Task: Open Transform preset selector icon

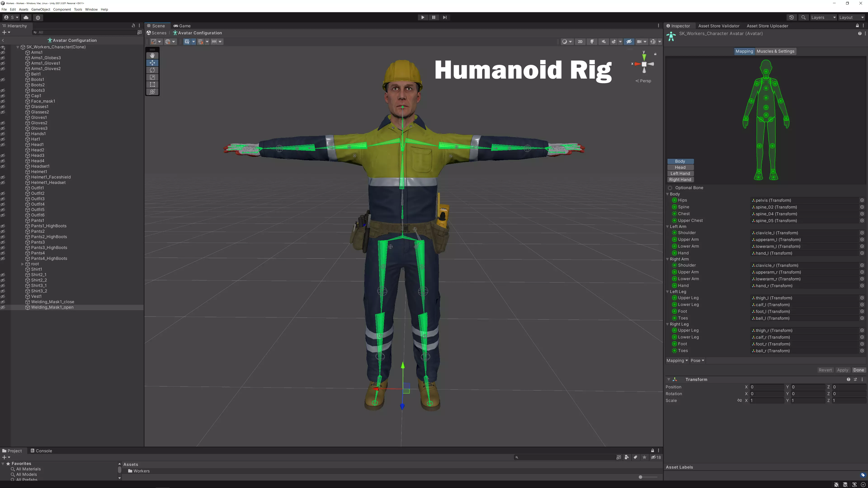Action: click(x=855, y=380)
